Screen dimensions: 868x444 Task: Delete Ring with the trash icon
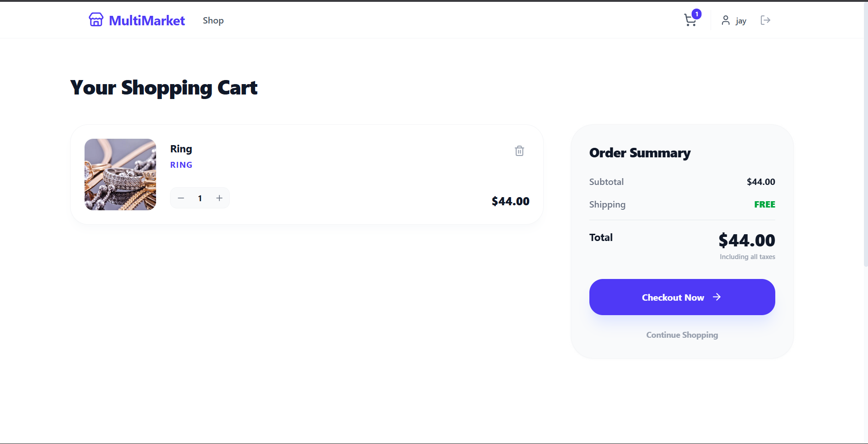(519, 151)
